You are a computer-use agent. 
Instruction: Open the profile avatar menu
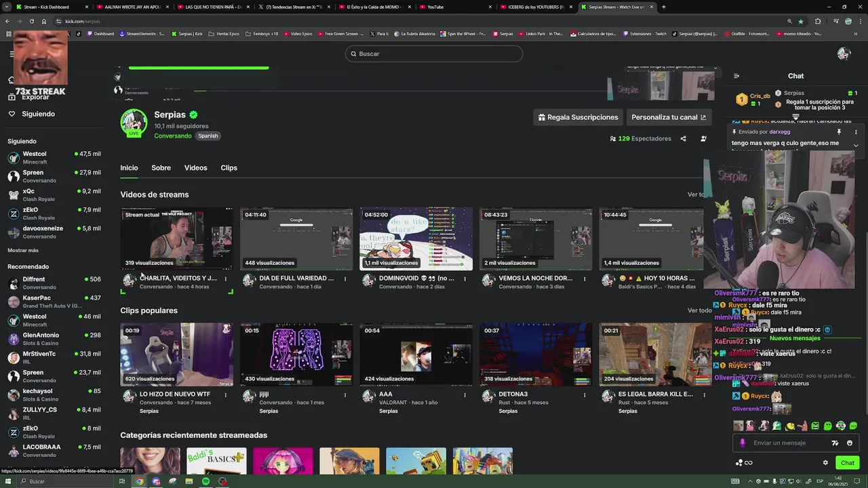pyautogui.click(x=844, y=54)
